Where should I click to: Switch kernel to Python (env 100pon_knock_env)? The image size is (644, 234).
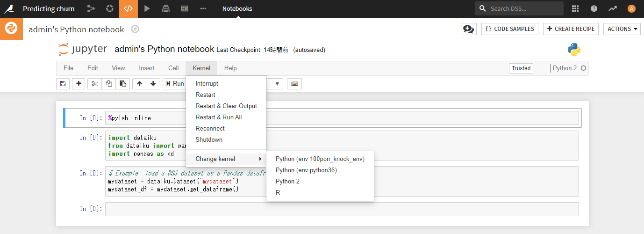[x=320, y=159]
